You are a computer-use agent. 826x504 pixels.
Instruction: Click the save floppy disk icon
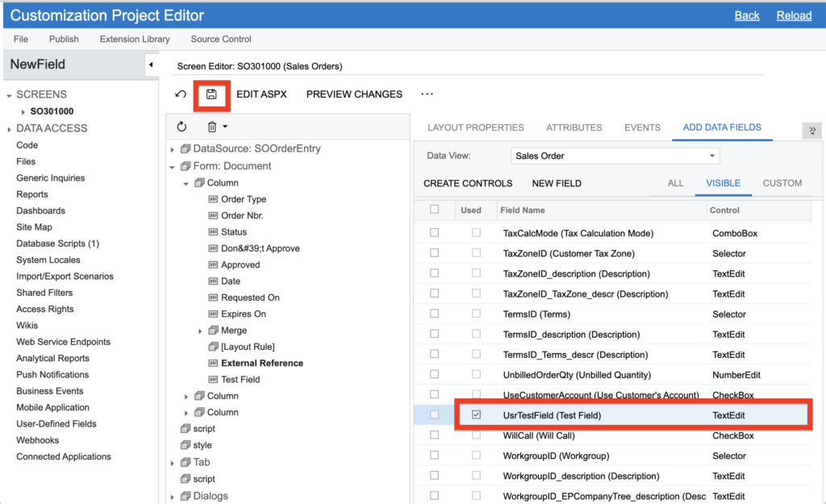click(211, 94)
